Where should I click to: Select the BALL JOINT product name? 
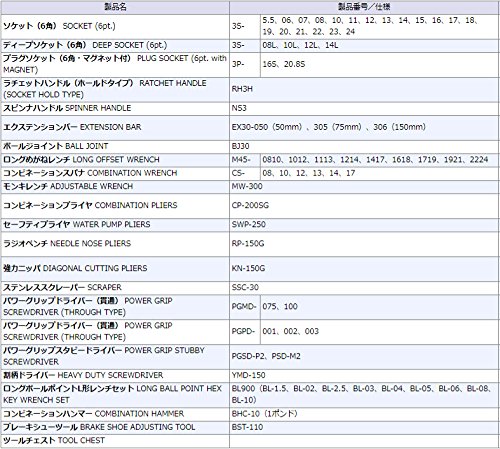click(115, 146)
